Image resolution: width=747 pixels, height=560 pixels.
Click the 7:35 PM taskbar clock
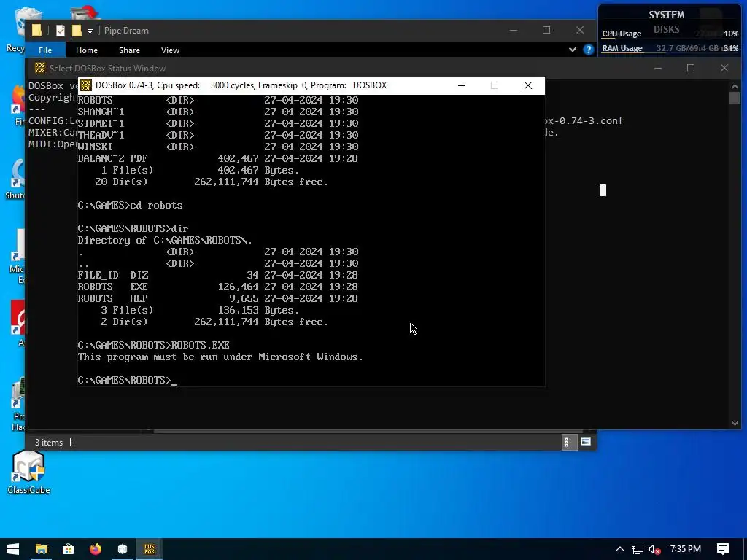coord(686,549)
